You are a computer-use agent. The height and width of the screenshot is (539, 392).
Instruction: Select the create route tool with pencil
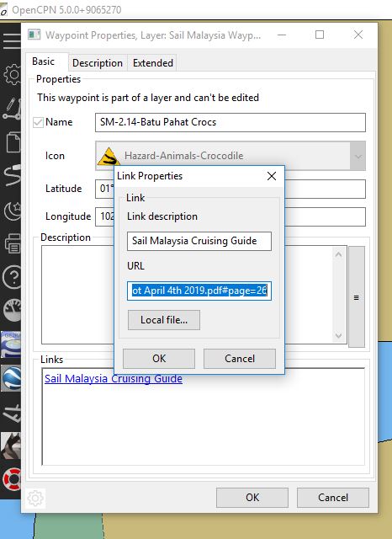point(13,109)
